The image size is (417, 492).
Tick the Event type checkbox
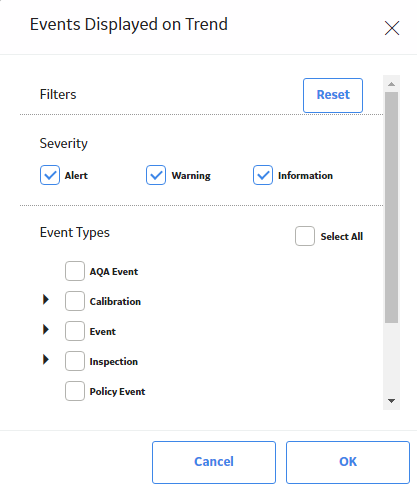(x=75, y=331)
